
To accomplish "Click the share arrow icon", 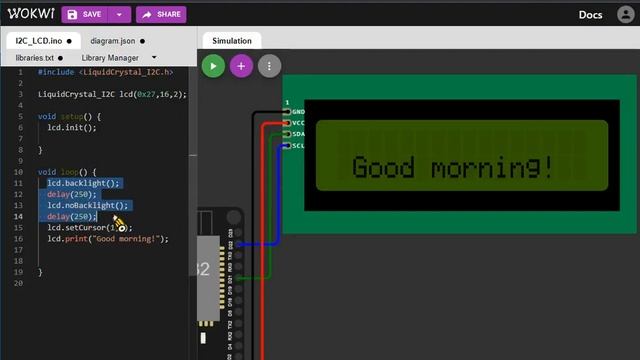I will pyautogui.click(x=147, y=15).
